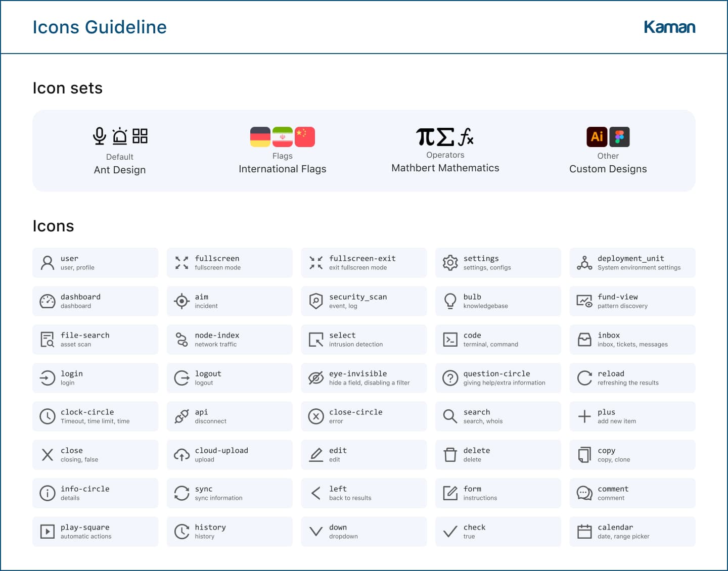
Task: Select the aim crosshair icon
Action: pyautogui.click(x=181, y=301)
